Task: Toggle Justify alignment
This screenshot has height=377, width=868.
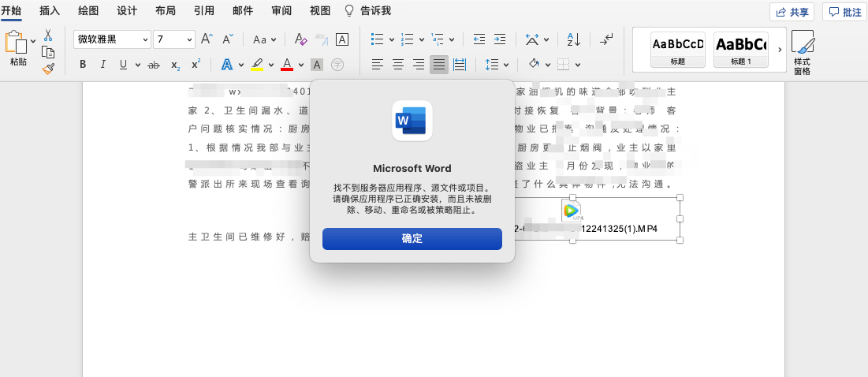Action: [x=439, y=65]
